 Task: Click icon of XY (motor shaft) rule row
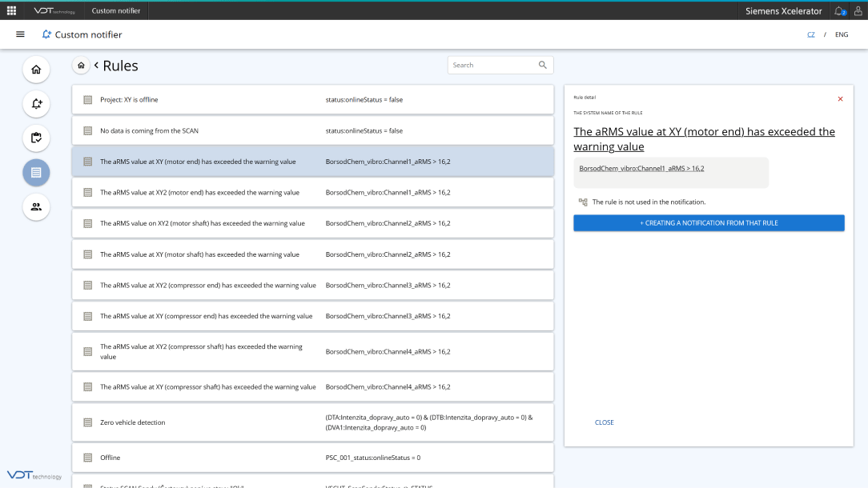tap(88, 254)
